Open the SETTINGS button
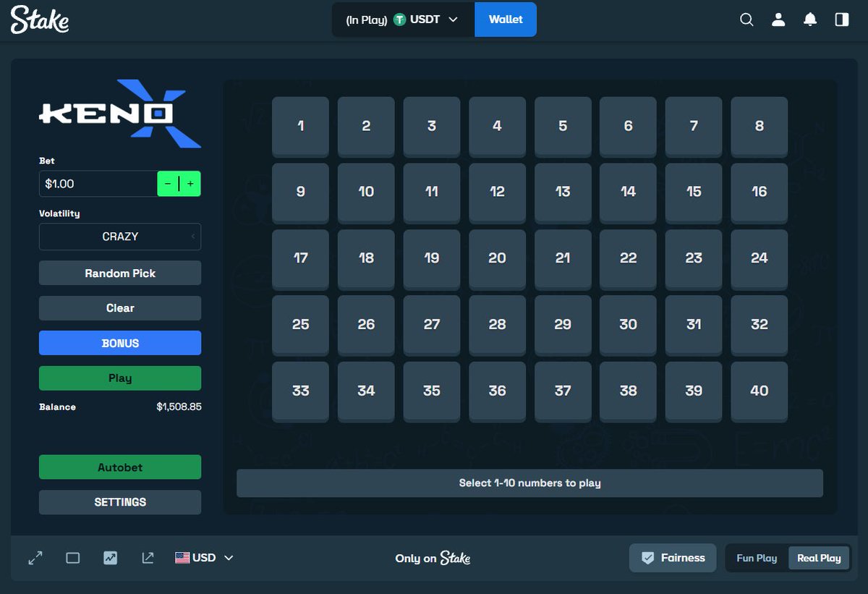This screenshot has width=868, height=594. 120,502
